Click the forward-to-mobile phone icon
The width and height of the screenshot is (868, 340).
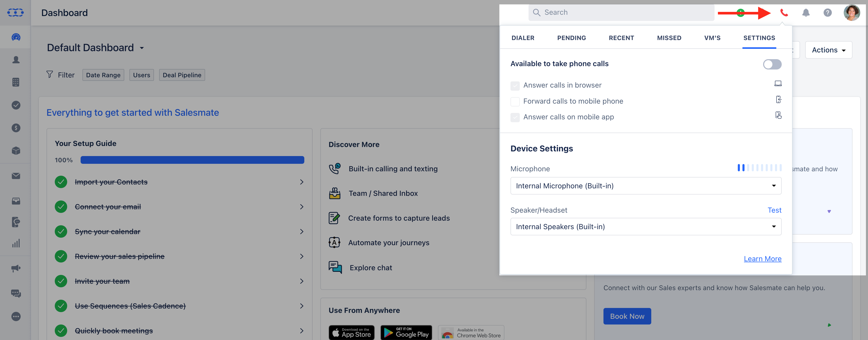click(778, 99)
